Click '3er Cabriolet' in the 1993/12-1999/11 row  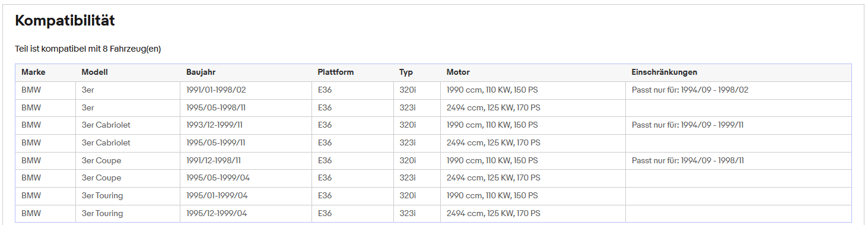[x=106, y=125]
